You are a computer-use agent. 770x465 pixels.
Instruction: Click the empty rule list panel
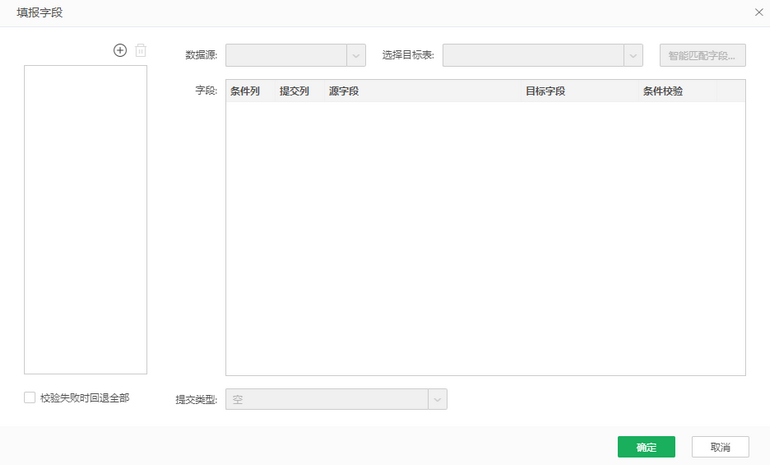[x=85, y=219]
